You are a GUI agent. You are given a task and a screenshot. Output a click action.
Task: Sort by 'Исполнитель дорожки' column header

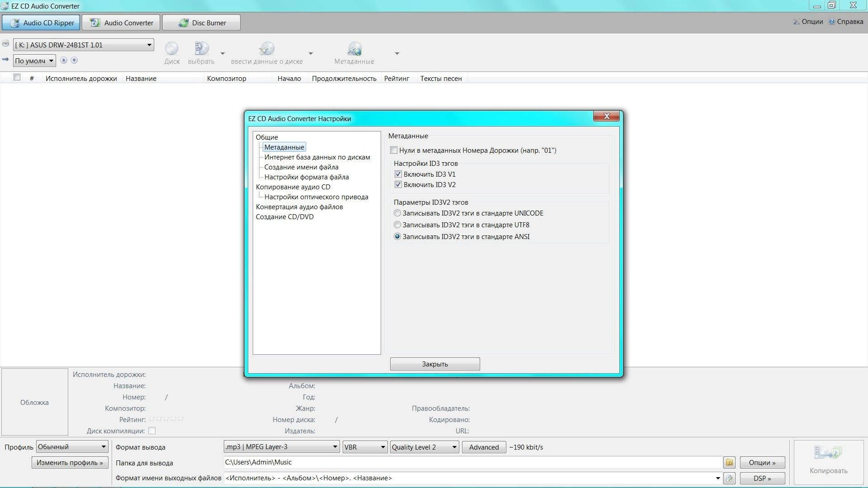pos(81,78)
